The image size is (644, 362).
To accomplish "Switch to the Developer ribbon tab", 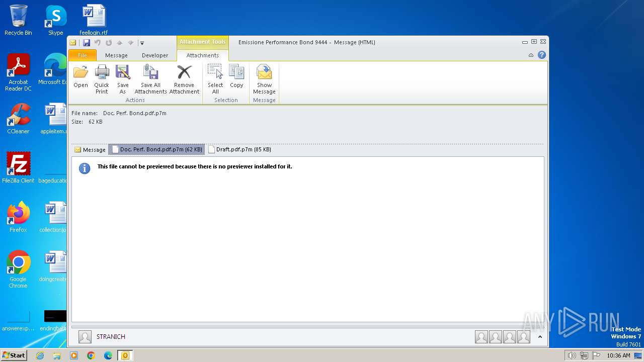I will (155, 55).
